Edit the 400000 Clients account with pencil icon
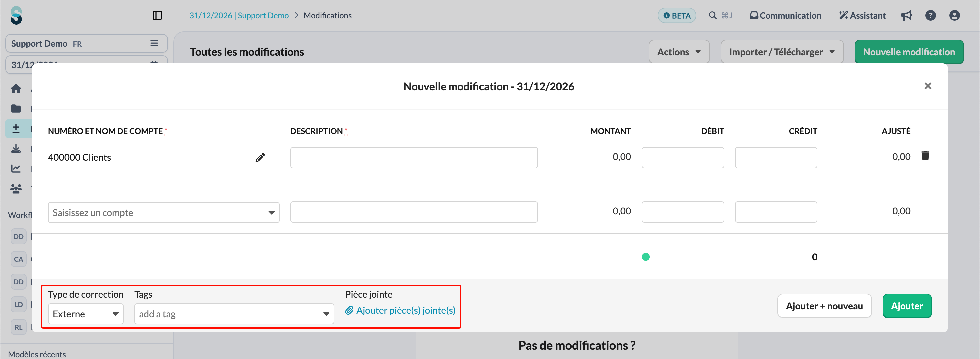 (x=260, y=157)
